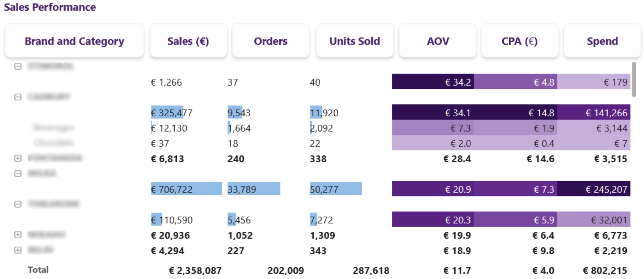Click the Sales Performance title
Screen dimensions: 644x279
pyautogui.click(x=50, y=7)
